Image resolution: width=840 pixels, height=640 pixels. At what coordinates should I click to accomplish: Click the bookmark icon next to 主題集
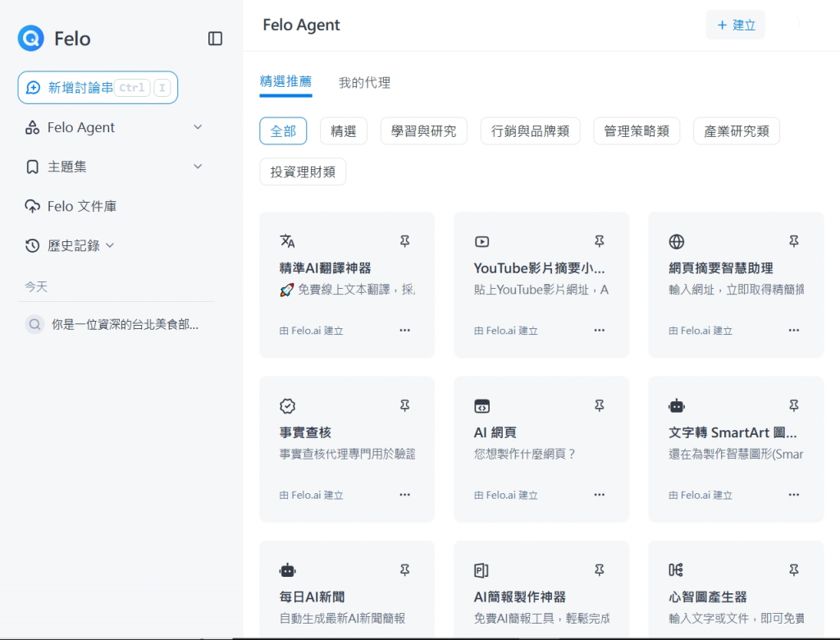pyautogui.click(x=32, y=167)
